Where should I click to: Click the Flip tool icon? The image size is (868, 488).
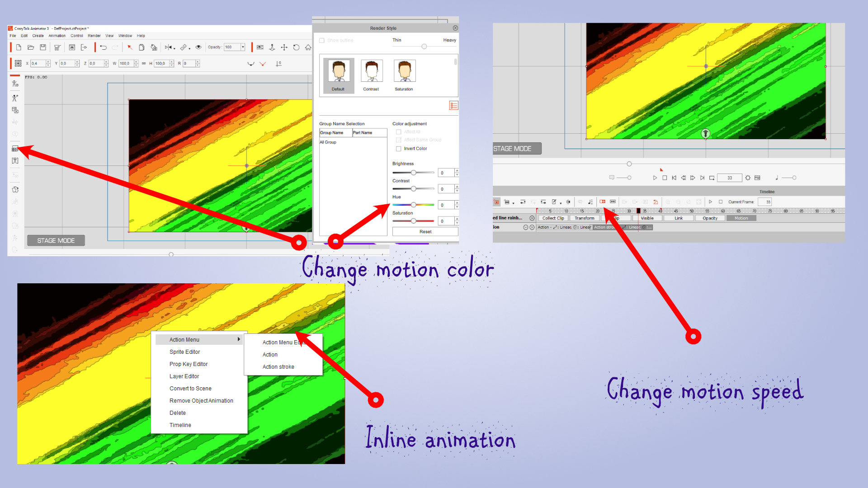168,47
